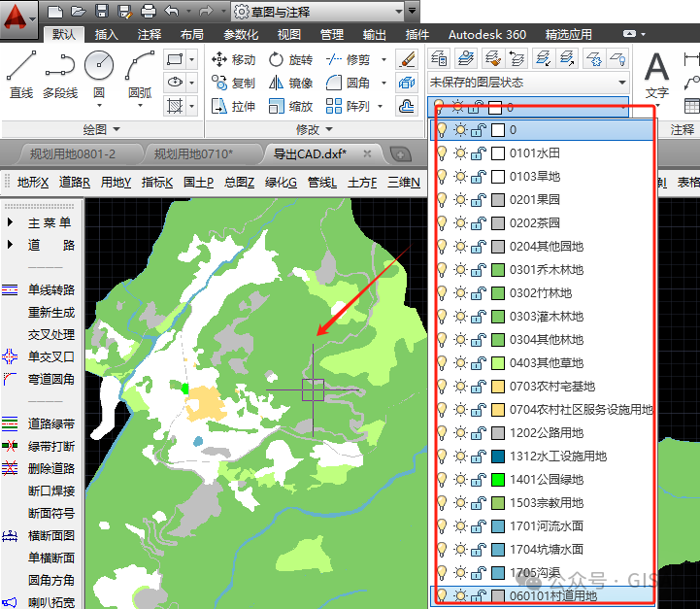Click the Save icon in quick access
The height and width of the screenshot is (609, 700).
102,11
